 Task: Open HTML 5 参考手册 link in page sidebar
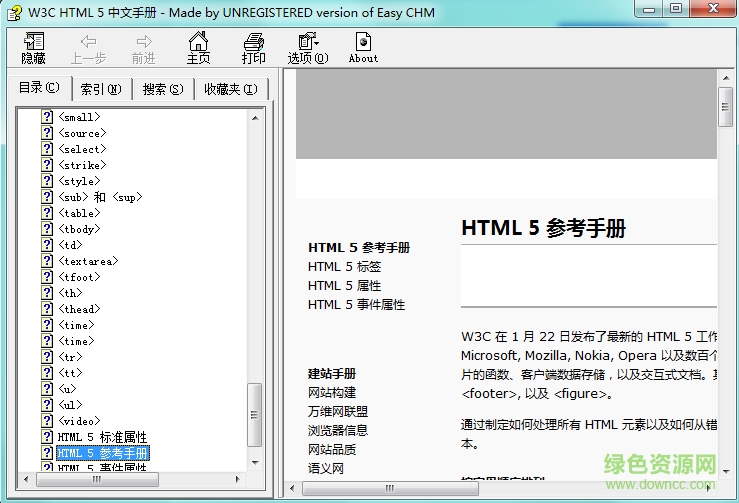(x=359, y=247)
